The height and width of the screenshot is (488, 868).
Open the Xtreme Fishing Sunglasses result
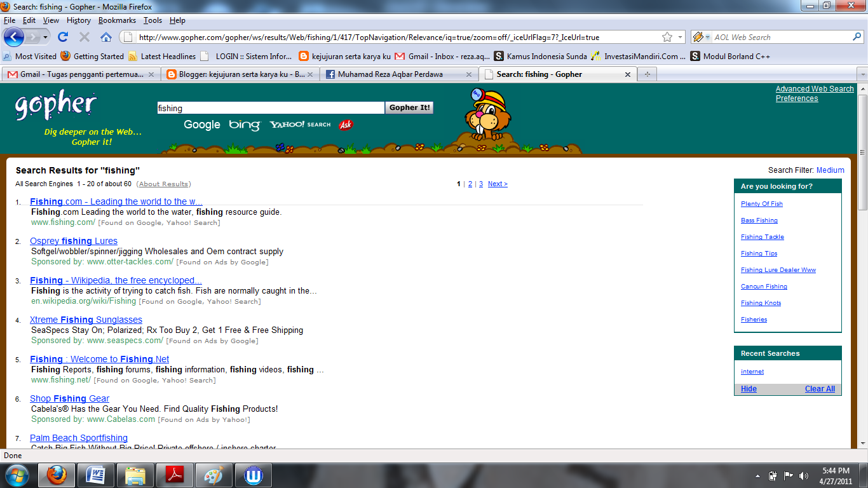click(x=86, y=320)
